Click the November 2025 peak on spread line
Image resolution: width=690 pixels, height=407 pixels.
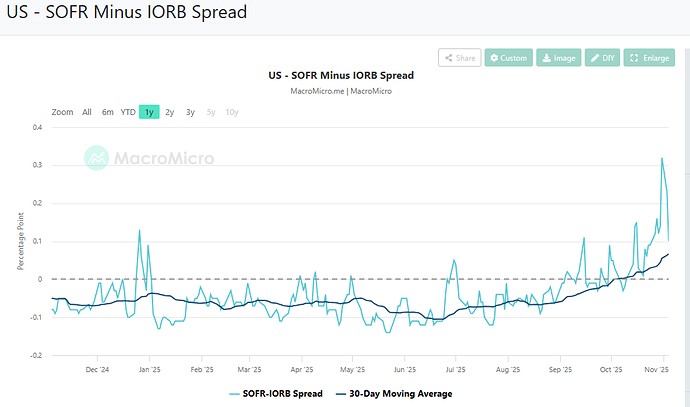pos(661,158)
